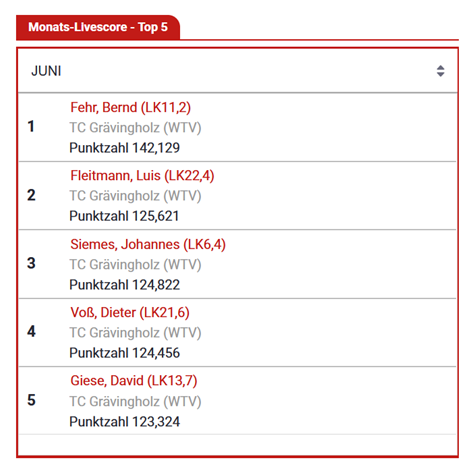Select the JUNI month selector field

(237, 71)
